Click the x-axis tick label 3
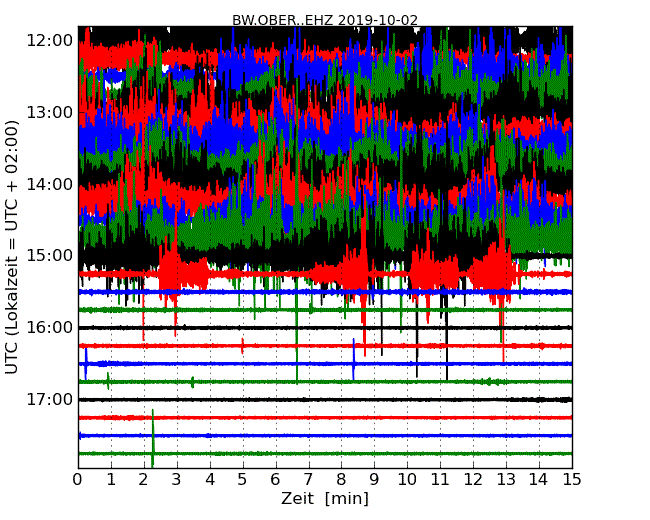Image resolution: width=650 pixels, height=520 pixels. 177,479
